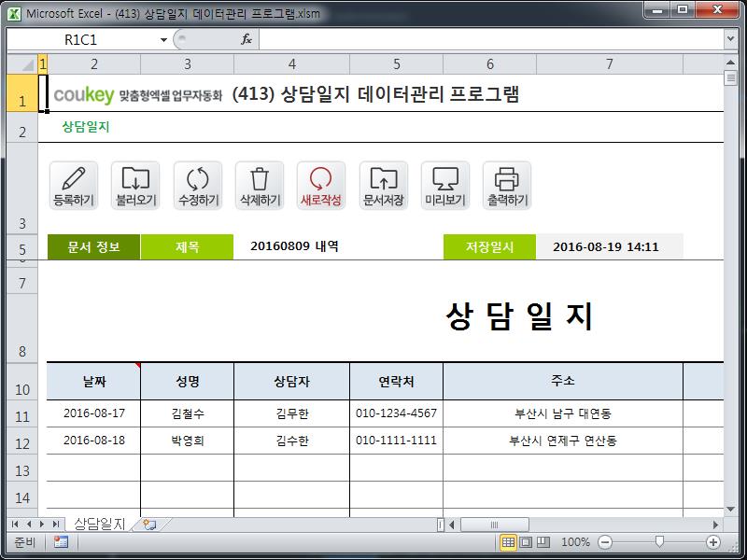Viewport: 747px width, 560px height.
Task: Click the 날짜 column header cell
Action: pos(94,382)
